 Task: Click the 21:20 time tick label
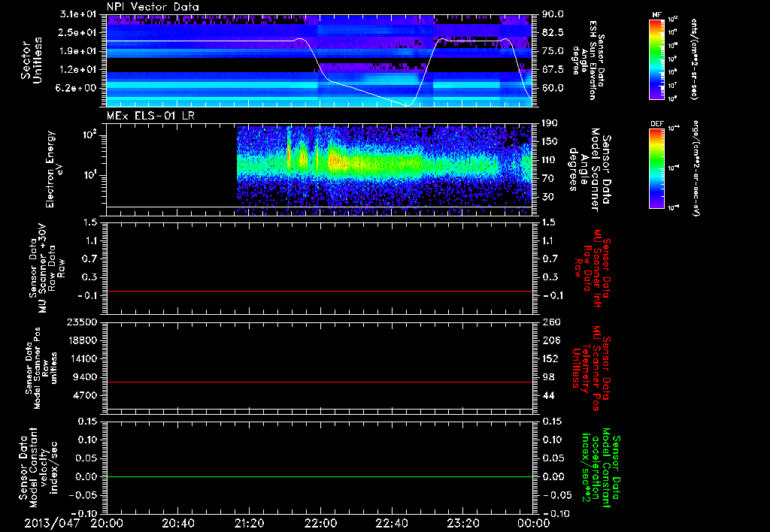tap(250, 523)
